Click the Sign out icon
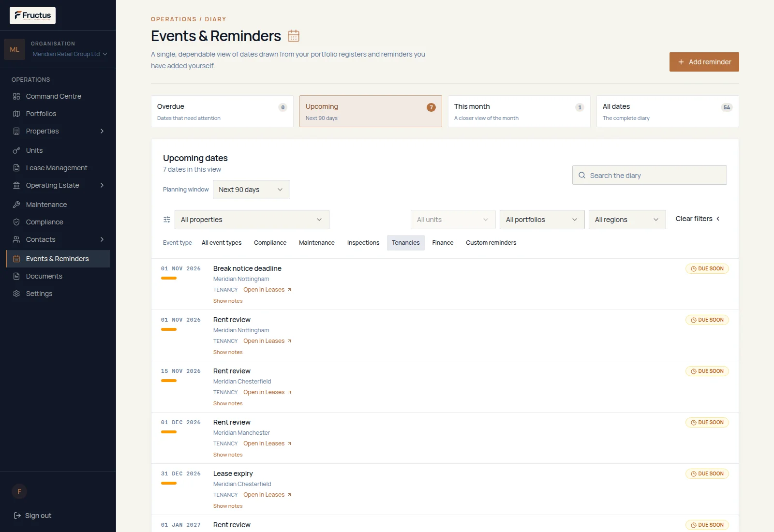Viewport: 774px width, 532px height. point(17,516)
